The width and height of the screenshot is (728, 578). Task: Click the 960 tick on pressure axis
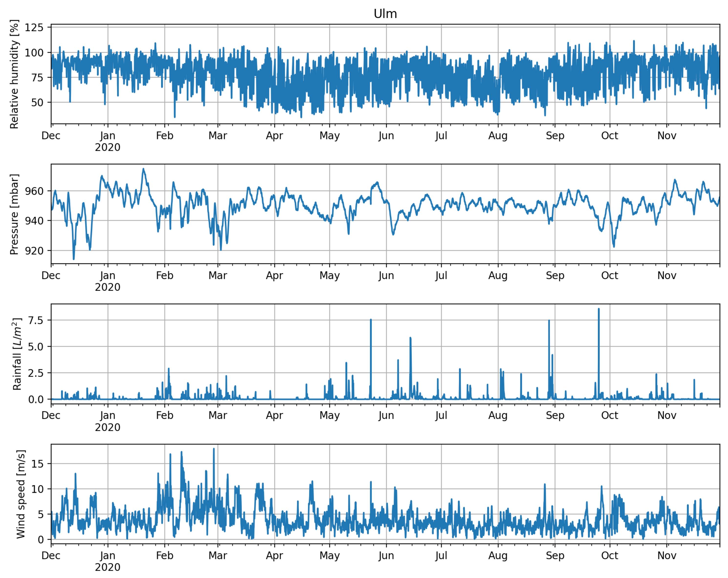coord(34,191)
